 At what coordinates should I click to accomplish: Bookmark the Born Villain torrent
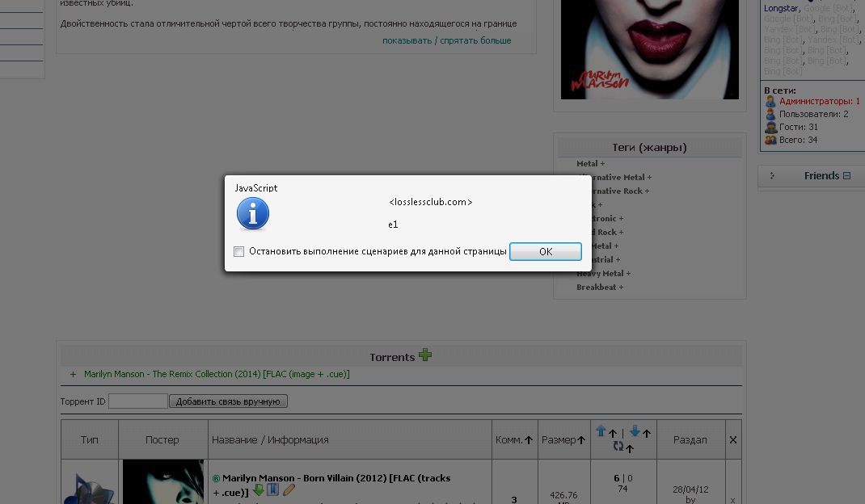click(x=272, y=489)
